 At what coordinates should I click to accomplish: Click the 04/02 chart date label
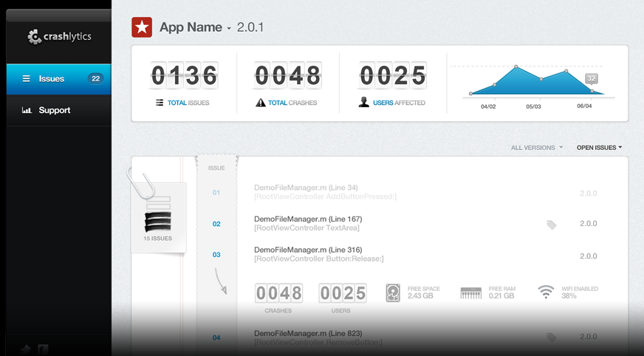[488, 106]
